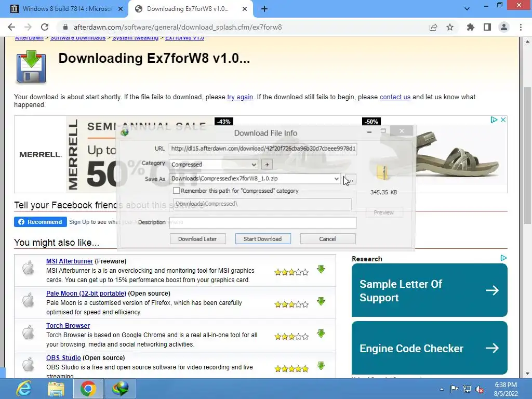Minimize the Download File Info dialog
532x399 pixels.
(369, 131)
